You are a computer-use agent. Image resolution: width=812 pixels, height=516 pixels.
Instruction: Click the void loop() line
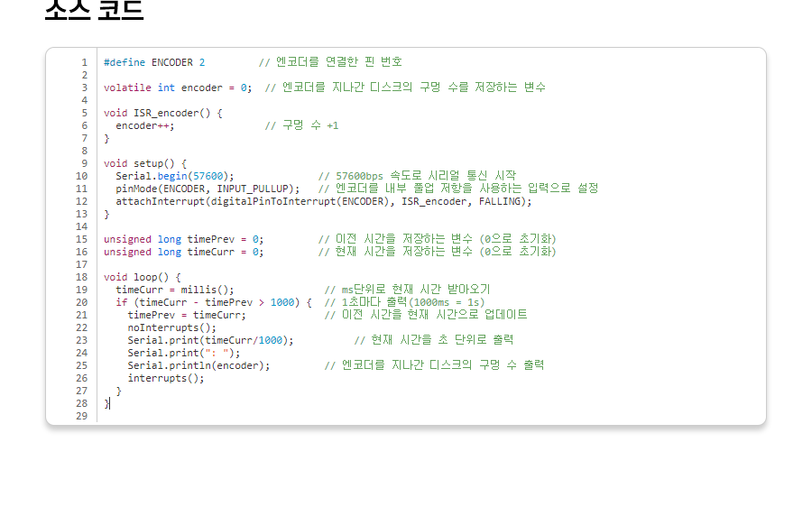coord(142,277)
